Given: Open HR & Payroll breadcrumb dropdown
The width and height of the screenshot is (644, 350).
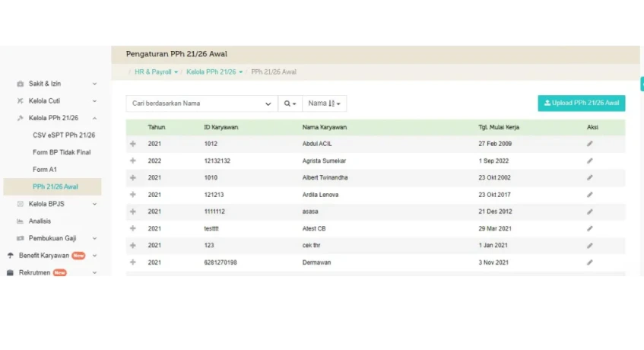Looking at the screenshot, I should pos(156,72).
